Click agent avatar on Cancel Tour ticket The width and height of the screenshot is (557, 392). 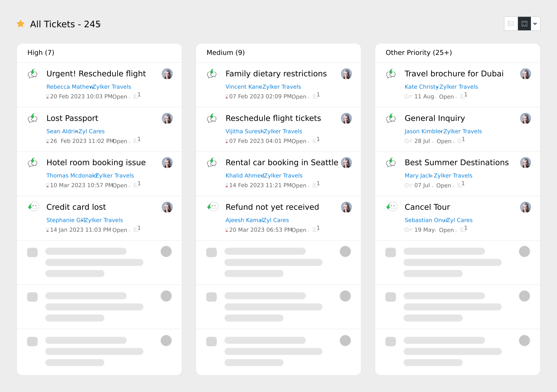tap(525, 207)
